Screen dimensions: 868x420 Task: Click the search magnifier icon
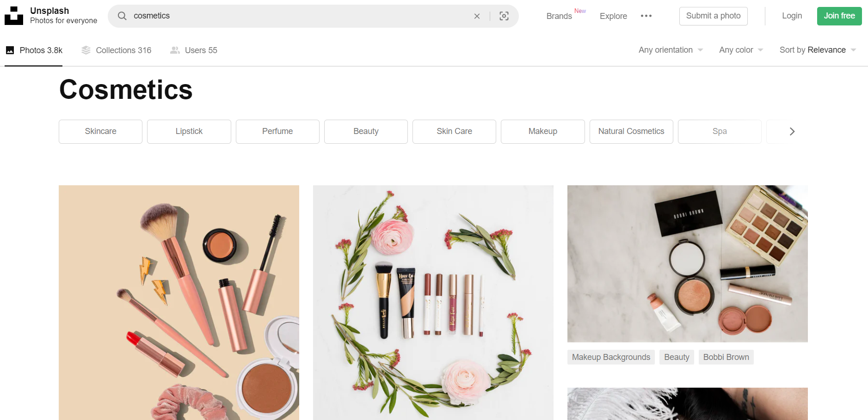122,16
